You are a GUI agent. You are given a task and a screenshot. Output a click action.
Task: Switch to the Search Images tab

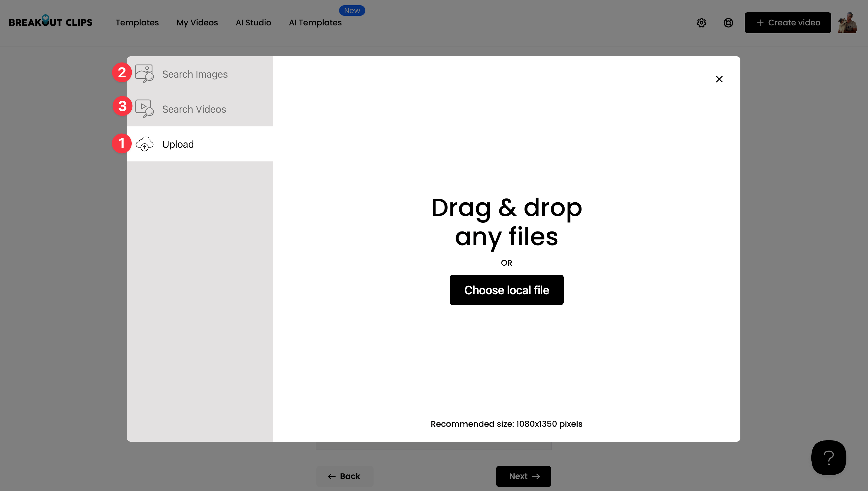tap(195, 74)
